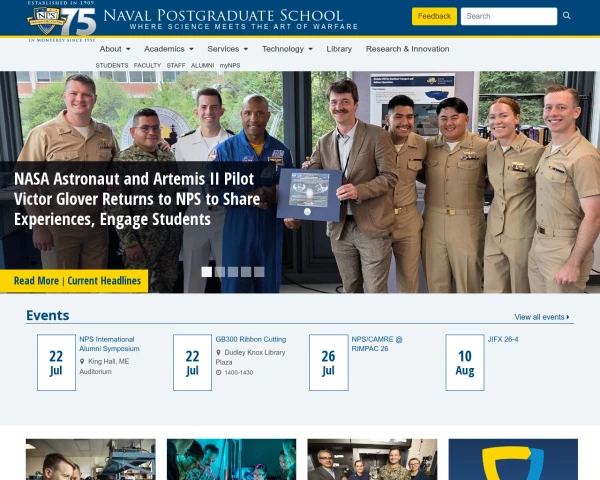The image size is (600, 480).
Task: Go to the Library menu item
Action: [x=339, y=49]
